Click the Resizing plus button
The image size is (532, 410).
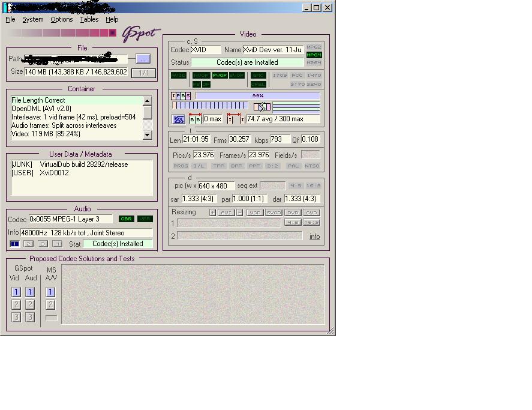click(x=212, y=213)
